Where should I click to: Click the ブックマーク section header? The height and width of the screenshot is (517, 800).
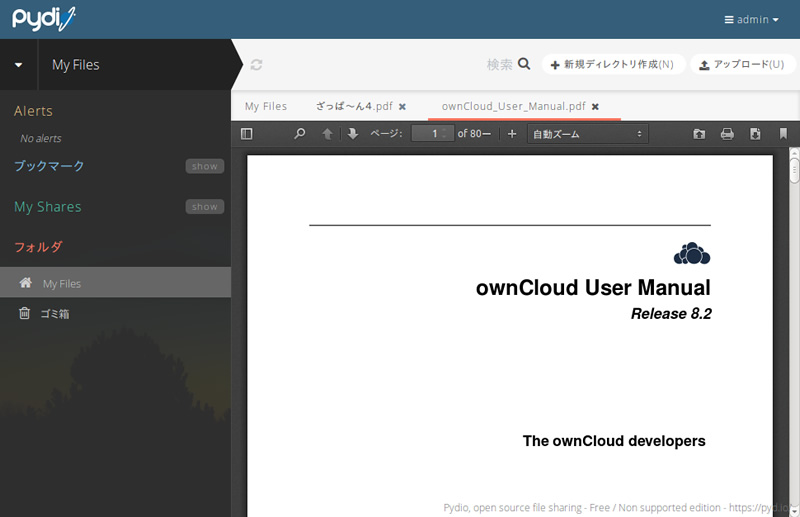tap(49, 166)
